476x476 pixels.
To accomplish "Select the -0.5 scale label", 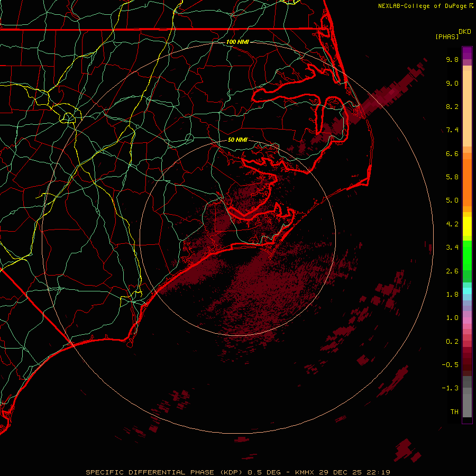I will 450,365.
